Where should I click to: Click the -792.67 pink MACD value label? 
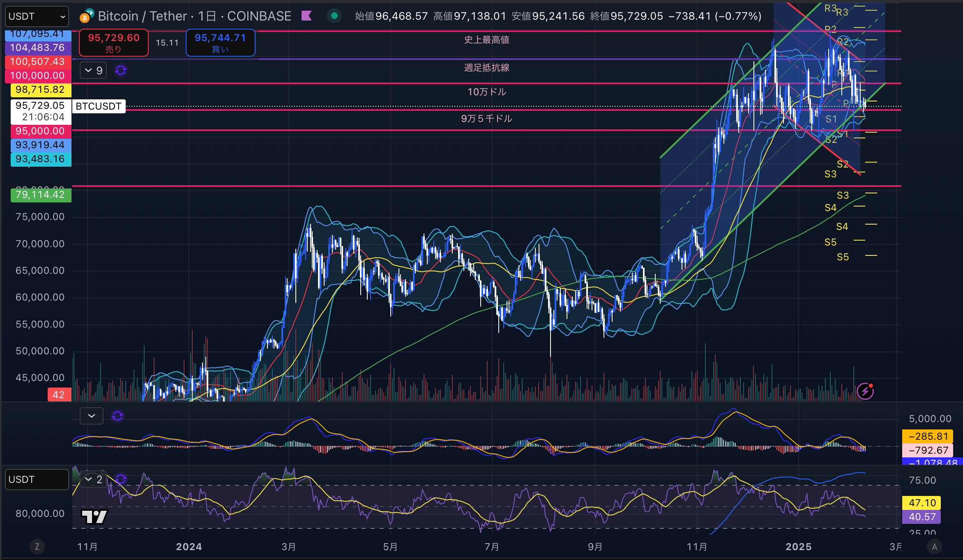(x=927, y=450)
